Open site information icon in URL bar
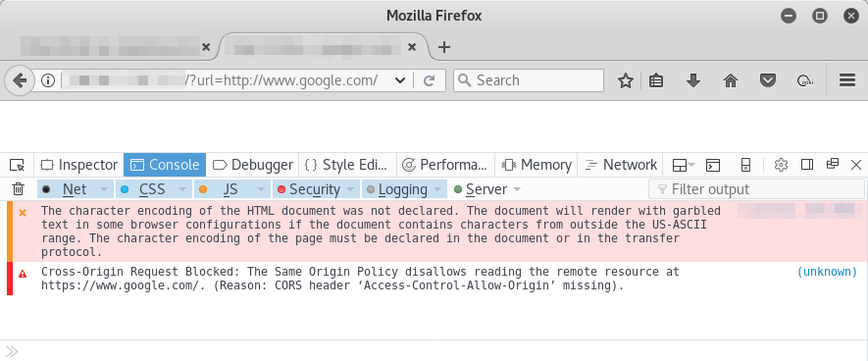The width and height of the screenshot is (868, 361). (48, 80)
